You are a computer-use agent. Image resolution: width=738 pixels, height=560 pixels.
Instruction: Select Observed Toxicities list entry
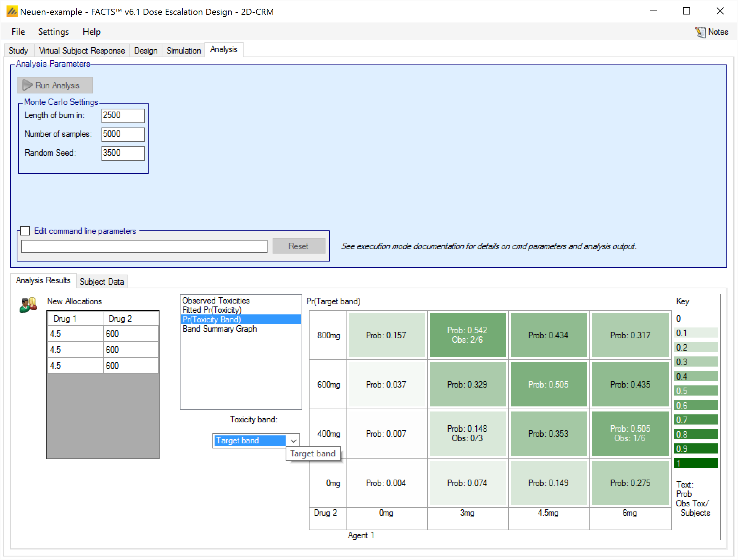pyautogui.click(x=216, y=301)
